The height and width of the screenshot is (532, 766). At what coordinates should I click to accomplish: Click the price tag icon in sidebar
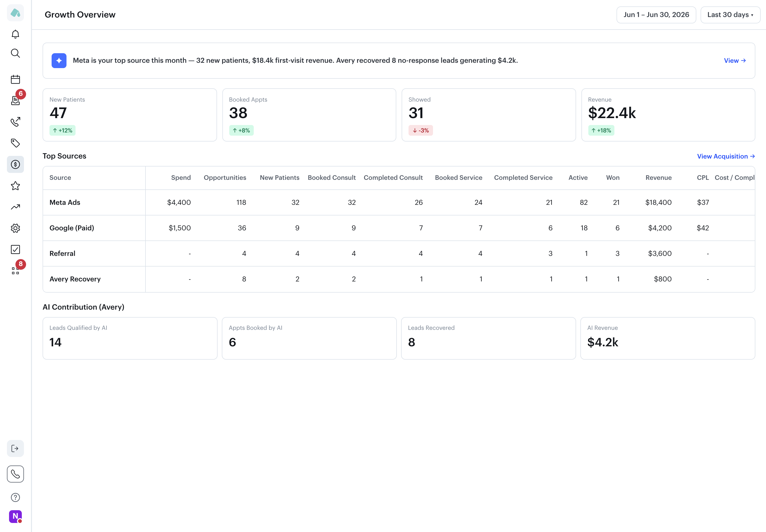(x=15, y=143)
